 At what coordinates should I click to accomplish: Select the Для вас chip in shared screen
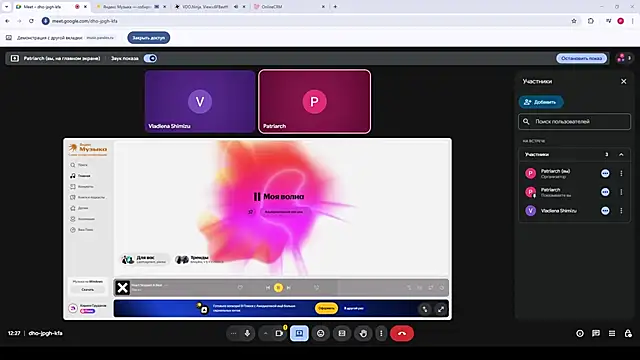click(x=145, y=260)
